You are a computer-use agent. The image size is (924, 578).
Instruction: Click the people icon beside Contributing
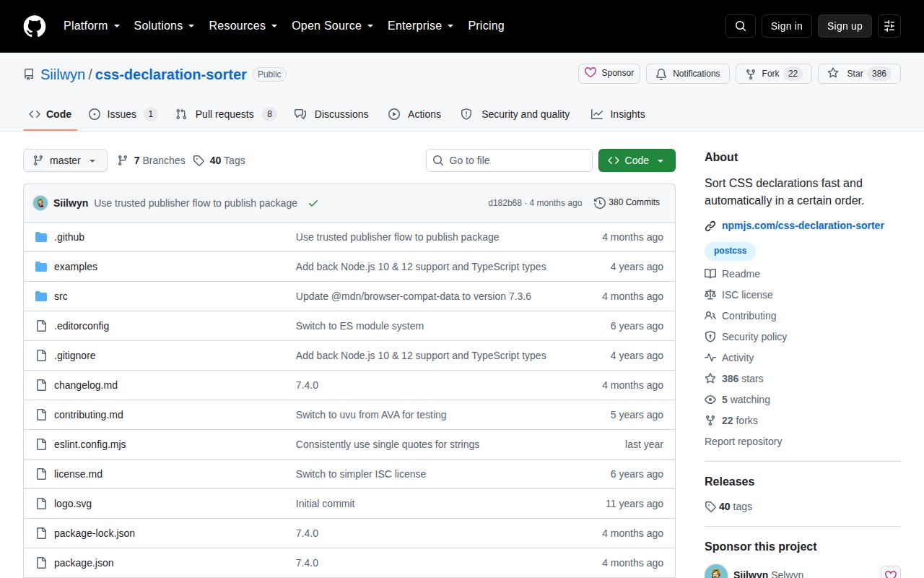click(x=710, y=316)
